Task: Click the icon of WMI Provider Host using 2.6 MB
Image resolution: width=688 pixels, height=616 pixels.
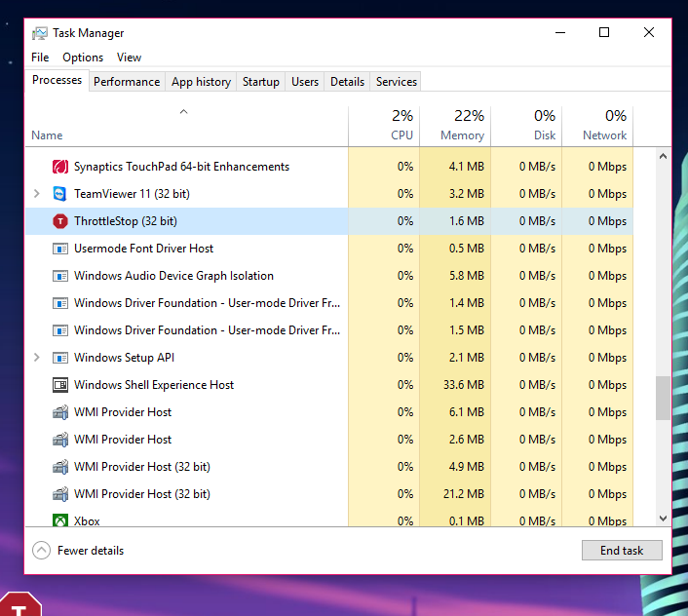Action: [x=60, y=440]
